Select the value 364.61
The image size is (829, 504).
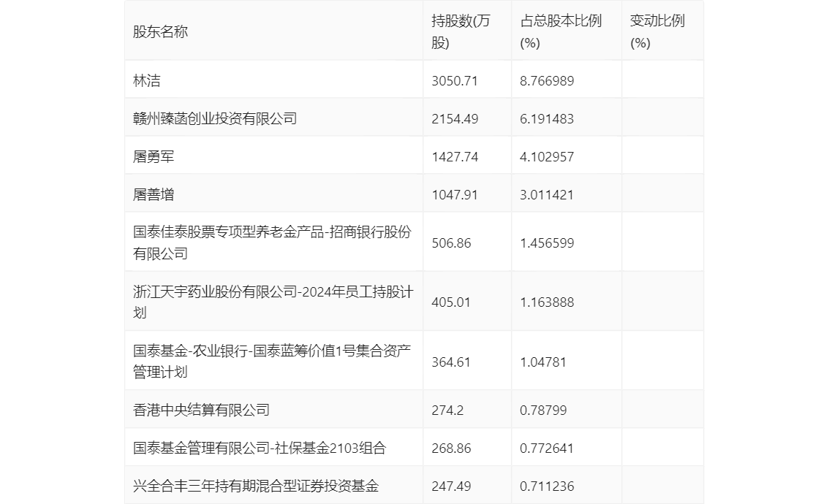[x=451, y=362]
